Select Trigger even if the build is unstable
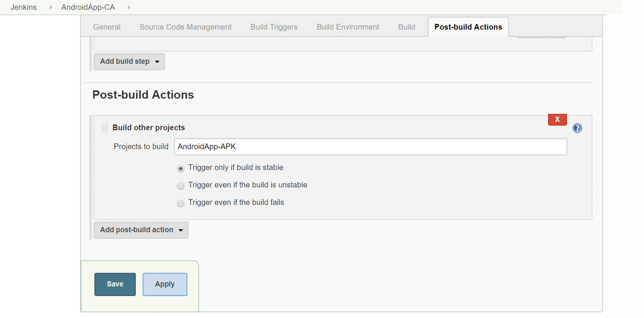Image resolution: width=644 pixels, height=318 pixels. point(181,186)
